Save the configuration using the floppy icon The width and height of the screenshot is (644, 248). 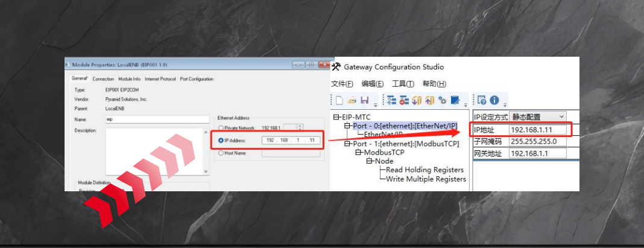[364, 100]
